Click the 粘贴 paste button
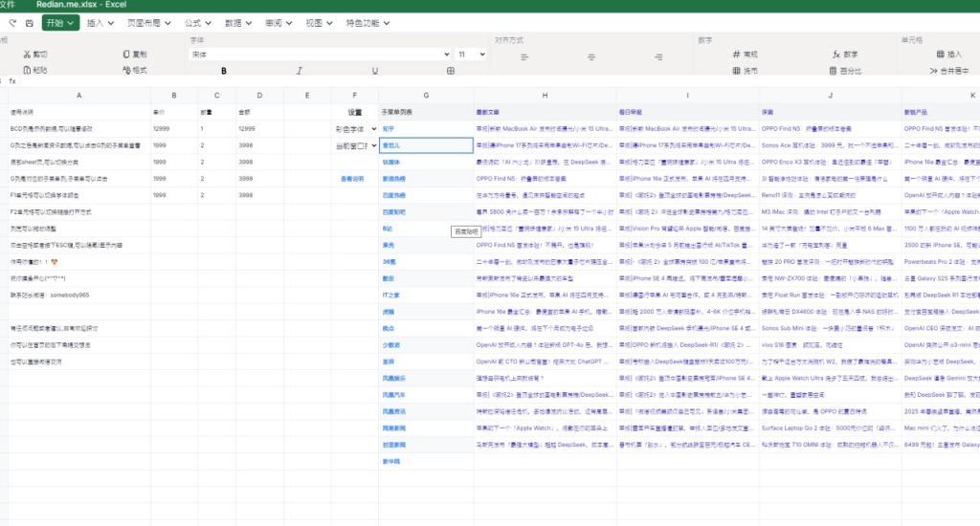Viewport: 980px width, 526px height. coord(35,70)
